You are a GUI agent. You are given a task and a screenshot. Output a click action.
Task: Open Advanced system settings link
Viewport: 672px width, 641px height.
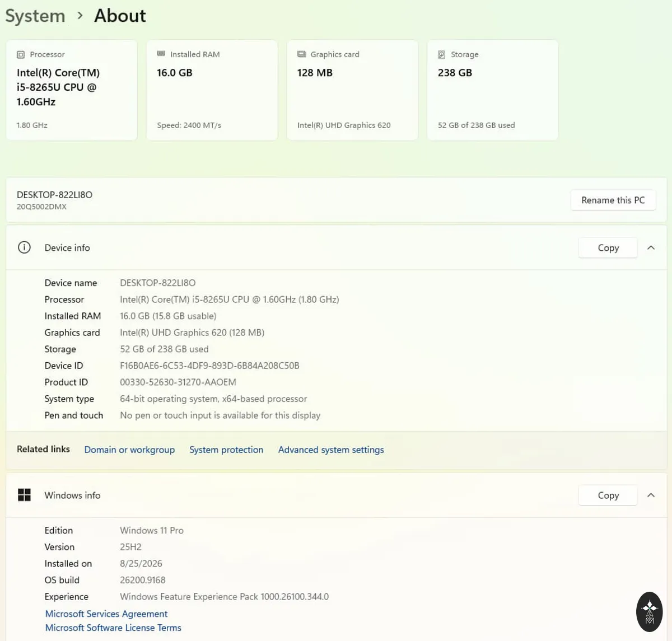click(x=331, y=450)
